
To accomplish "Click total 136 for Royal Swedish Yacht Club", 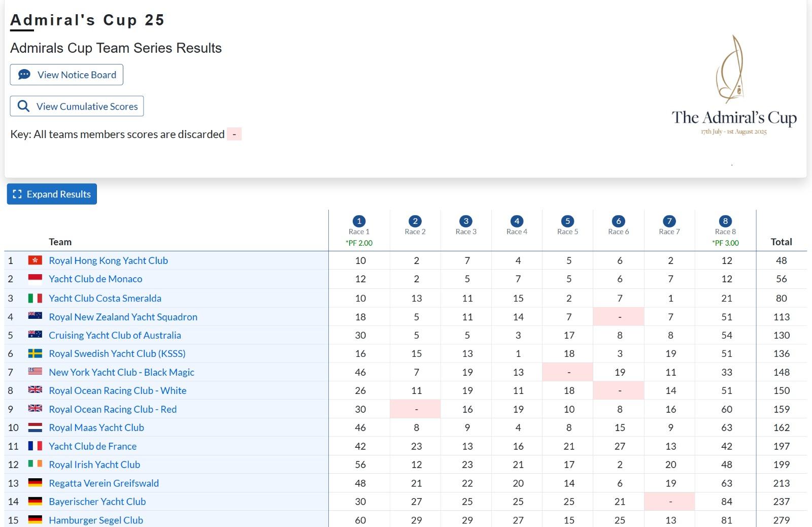I will click(x=781, y=353).
